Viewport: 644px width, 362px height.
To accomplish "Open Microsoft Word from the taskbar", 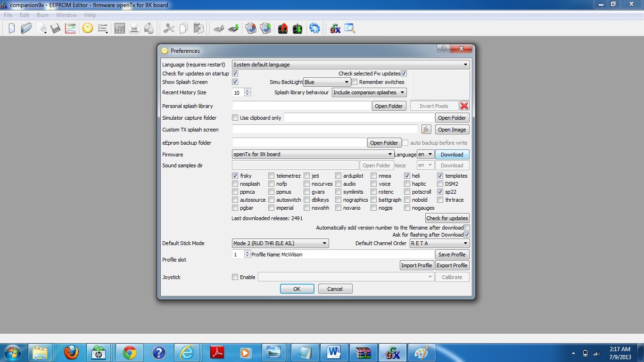I will pos(334,352).
